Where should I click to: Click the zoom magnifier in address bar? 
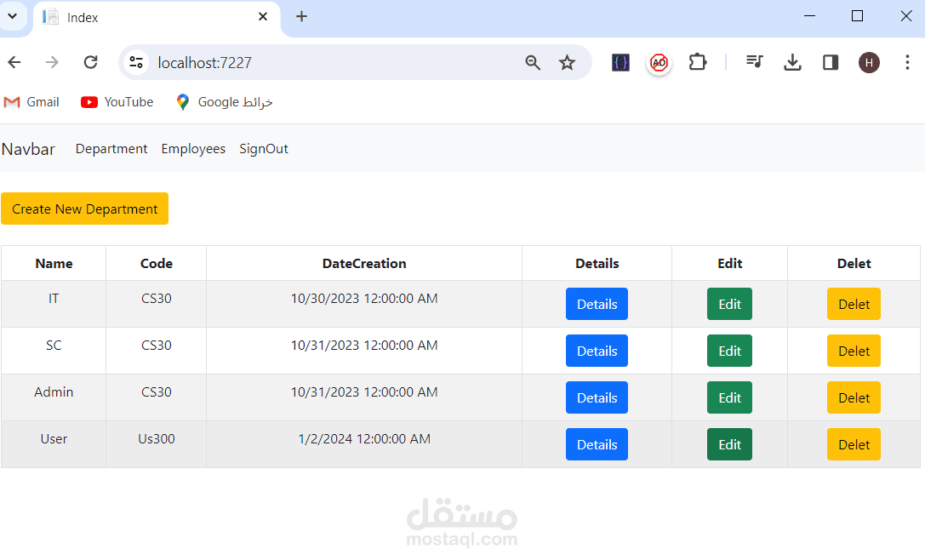(x=533, y=62)
